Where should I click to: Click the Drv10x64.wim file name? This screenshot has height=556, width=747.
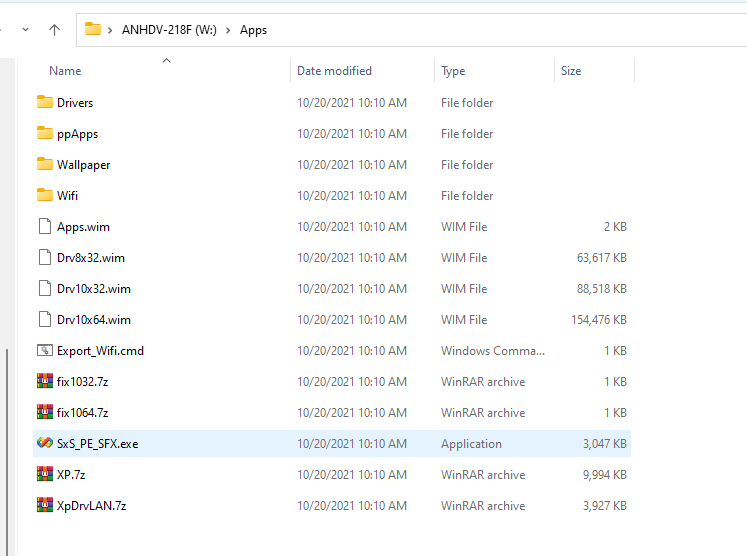coord(93,320)
